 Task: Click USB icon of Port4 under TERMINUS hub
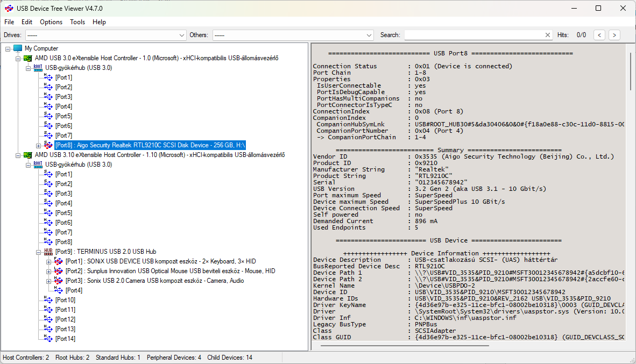[59, 290]
